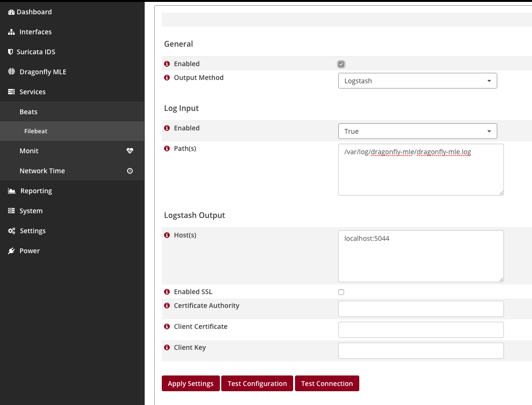
Task: Click the Suricata IDS shield icon
Action: [x=10, y=52]
